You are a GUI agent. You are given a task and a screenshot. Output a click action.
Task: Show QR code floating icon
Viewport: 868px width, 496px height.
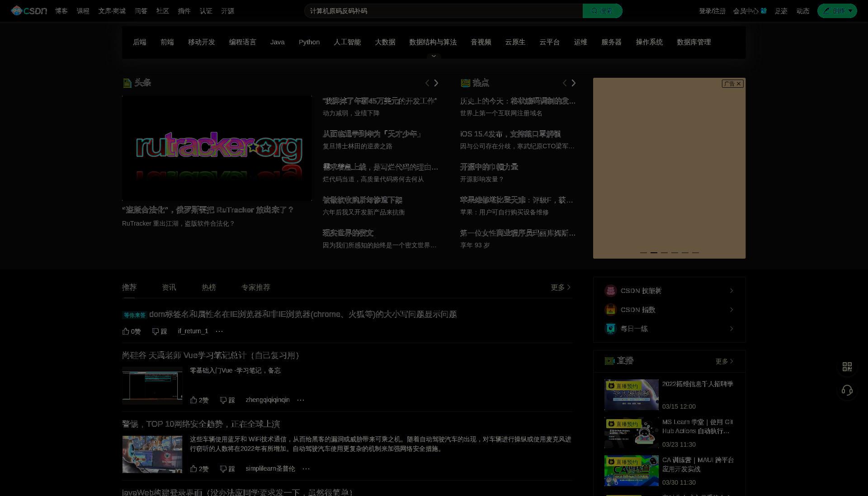point(847,367)
